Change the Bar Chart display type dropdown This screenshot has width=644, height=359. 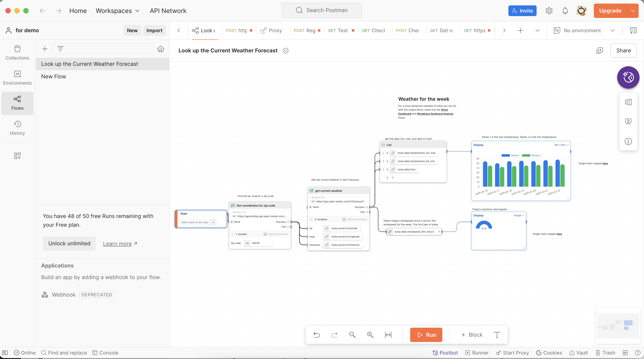[x=561, y=145]
